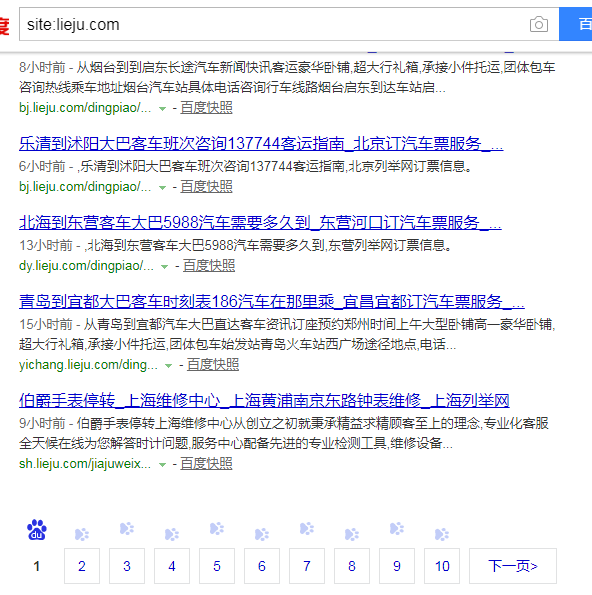Click the Baidu logo above page 1
This screenshot has height=595, width=592.
click(37, 530)
